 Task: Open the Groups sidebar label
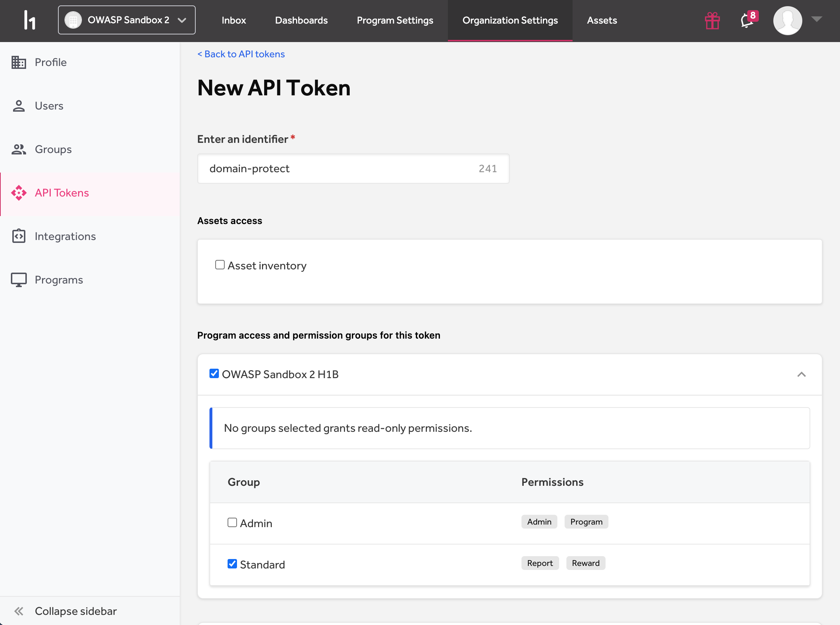coord(53,149)
